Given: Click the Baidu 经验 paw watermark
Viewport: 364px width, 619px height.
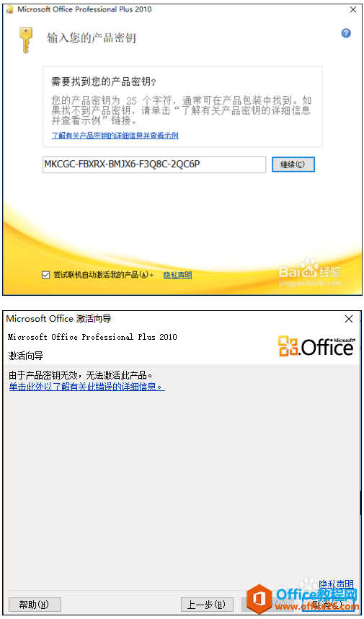Looking at the screenshot, I should point(310,272).
